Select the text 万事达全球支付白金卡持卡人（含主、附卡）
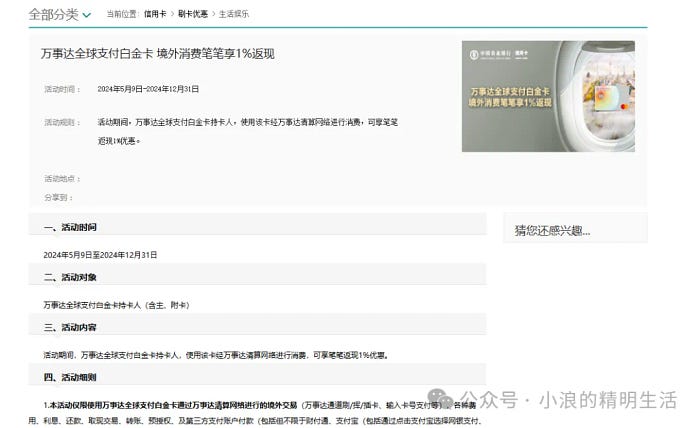This screenshot has width=700, height=428. [x=117, y=305]
